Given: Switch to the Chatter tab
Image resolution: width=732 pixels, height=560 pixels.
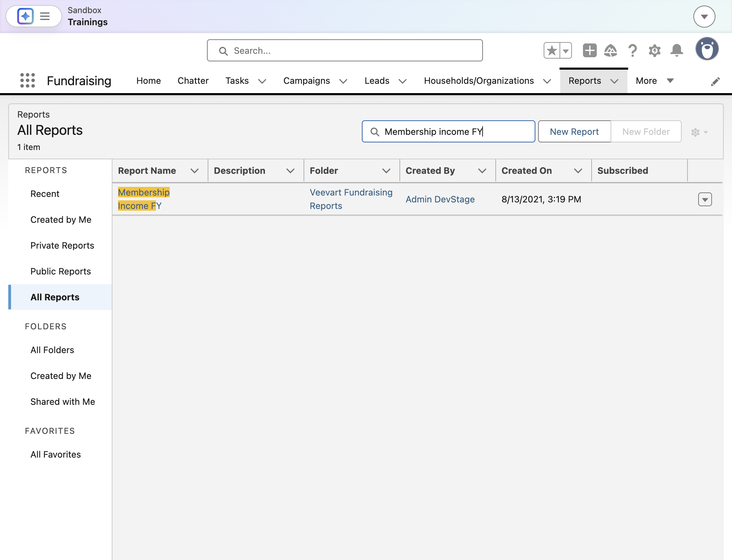Looking at the screenshot, I should (x=193, y=81).
